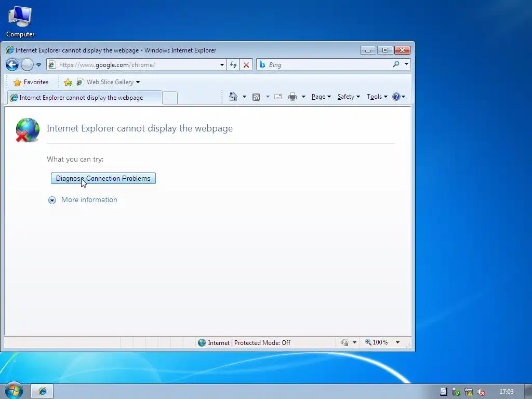This screenshot has width=532, height=399.
Task: Click the muted volume speaker tray icon
Action: (x=481, y=392)
